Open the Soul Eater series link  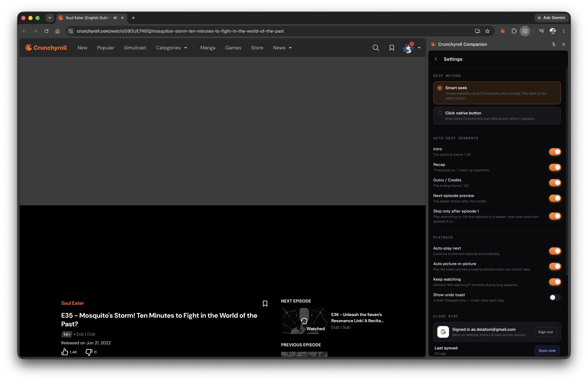coord(73,303)
